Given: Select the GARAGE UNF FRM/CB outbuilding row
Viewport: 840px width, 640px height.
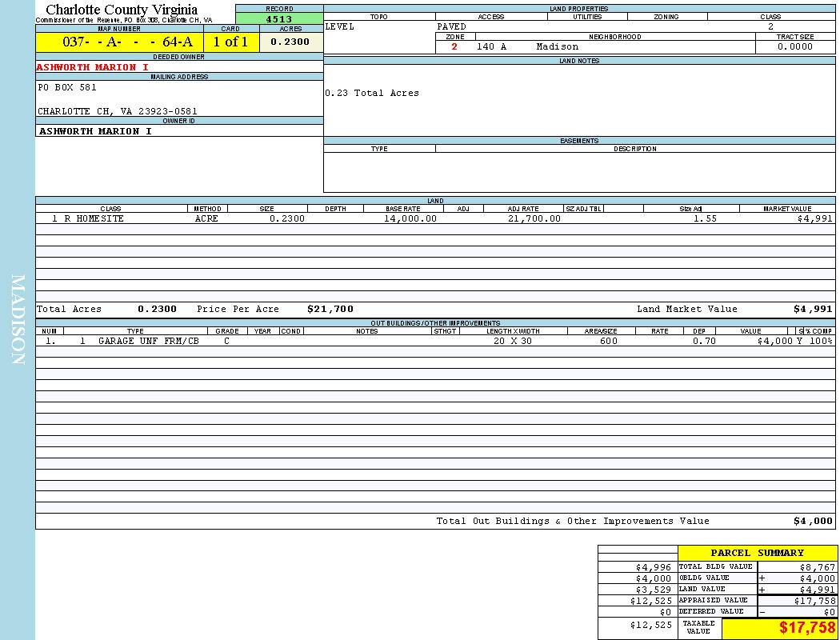Looking at the screenshot, I should click(x=148, y=341).
